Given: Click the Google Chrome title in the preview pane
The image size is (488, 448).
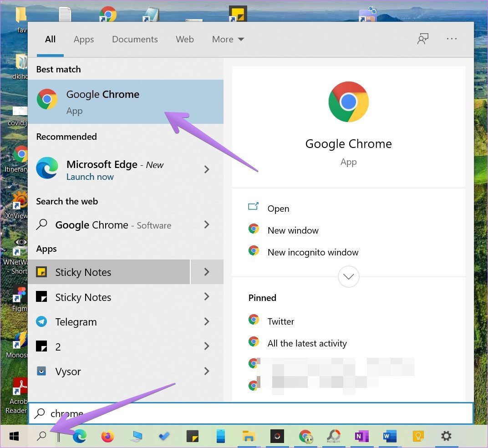Looking at the screenshot, I should click(348, 144).
